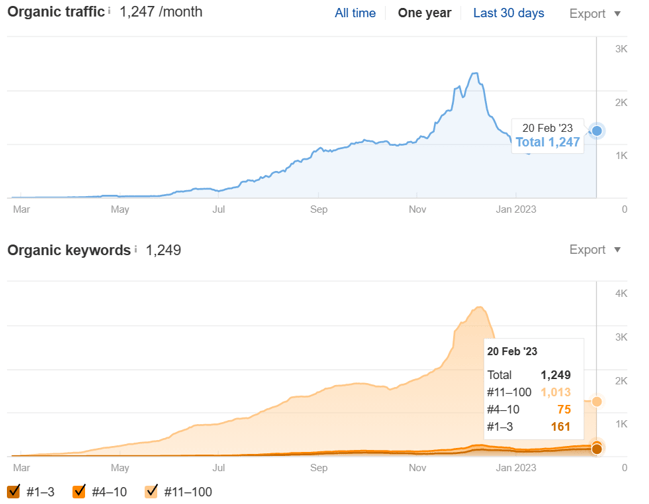The width and height of the screenshot is (649, 504).
Task: Click the blue data point marker on traffic chart
Action: (x=597, y=131)
